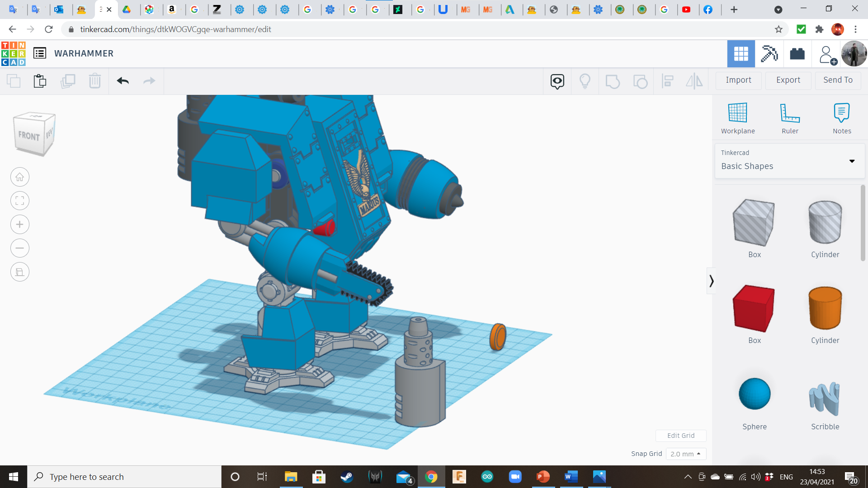
Task: Select the Ruler tool
Action: coord(790,118)
